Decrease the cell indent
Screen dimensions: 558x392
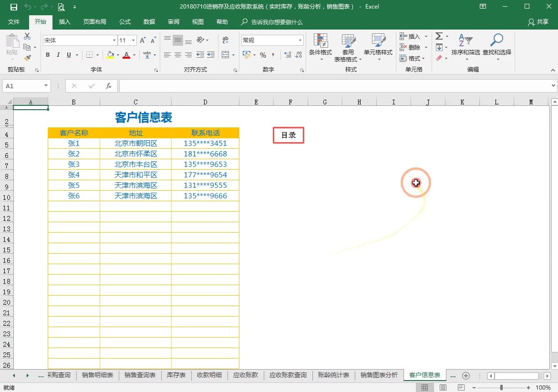tap(200, 55)
